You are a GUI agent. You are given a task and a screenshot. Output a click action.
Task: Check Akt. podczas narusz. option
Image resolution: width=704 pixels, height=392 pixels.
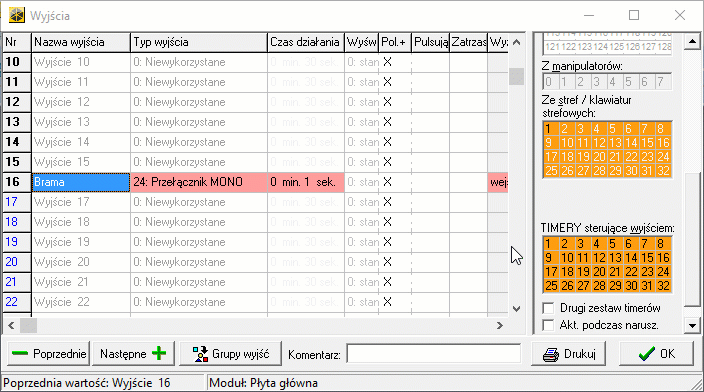(x=548, y=325)
